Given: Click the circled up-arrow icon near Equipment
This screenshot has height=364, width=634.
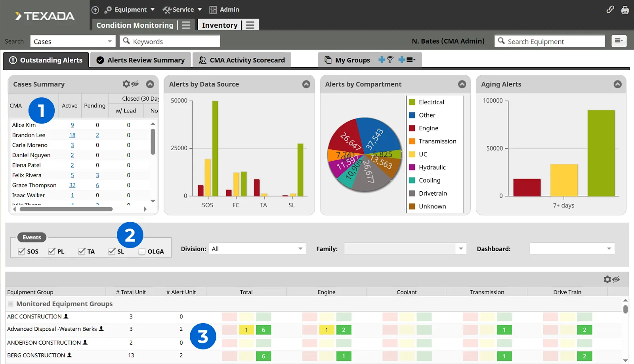Looking at the screenshot, I should tap(95, 10).
